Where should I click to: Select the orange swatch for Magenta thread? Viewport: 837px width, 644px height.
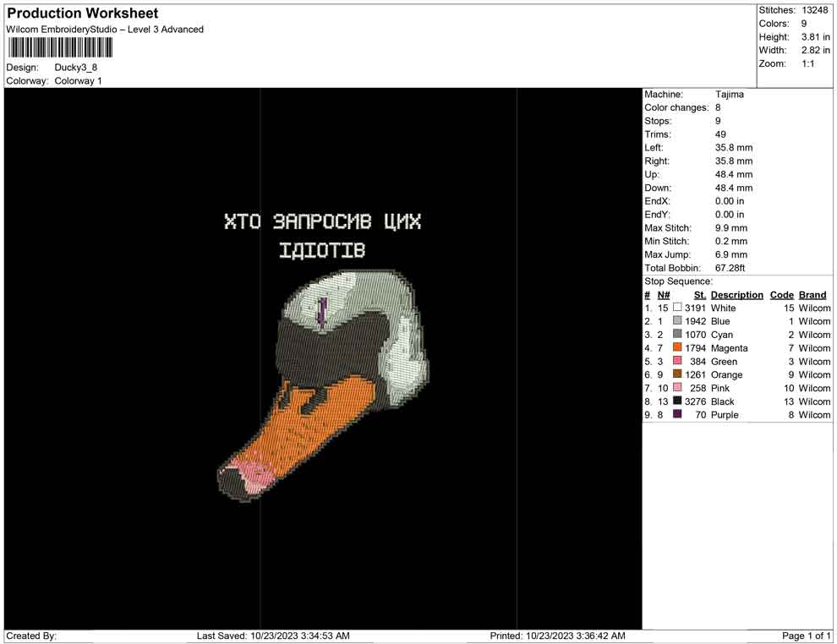pos(677,348)
